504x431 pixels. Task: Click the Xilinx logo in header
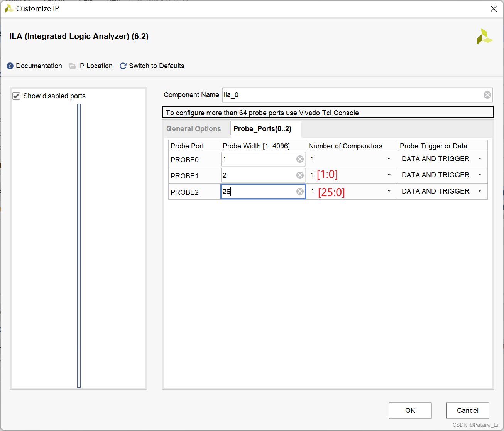click(x=485, y=37)
